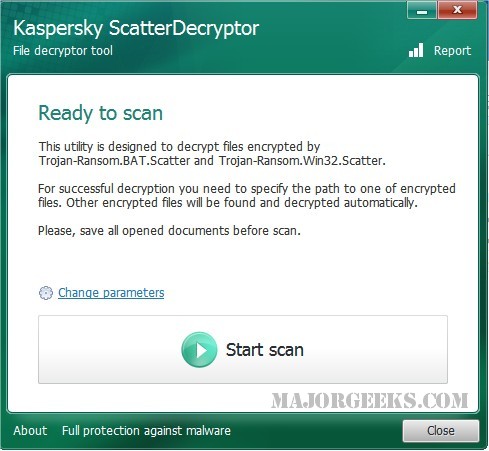Click the Report bar chart icon

click(x=416, y=50)
